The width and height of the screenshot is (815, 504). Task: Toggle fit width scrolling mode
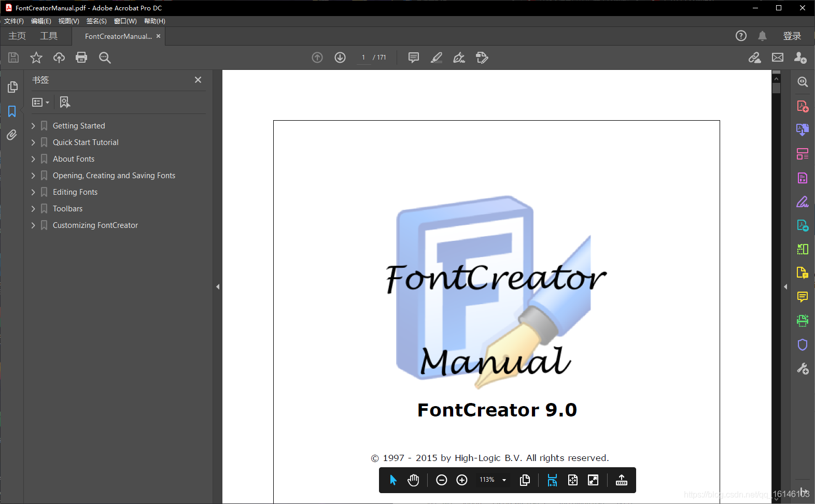[x=552, y=480]
